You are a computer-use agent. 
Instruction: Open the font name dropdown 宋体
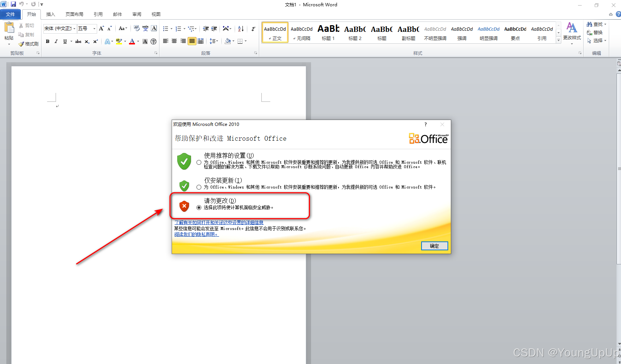[x=74, y=29]
